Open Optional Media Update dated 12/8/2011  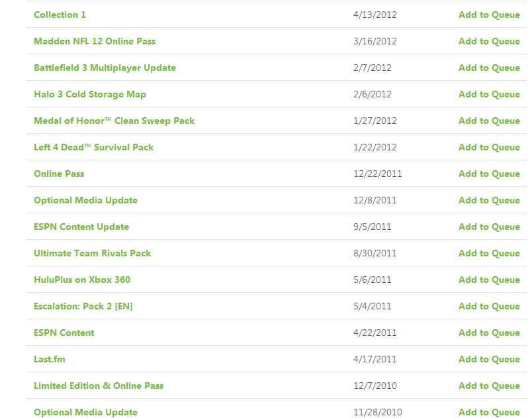coord(85,200)
